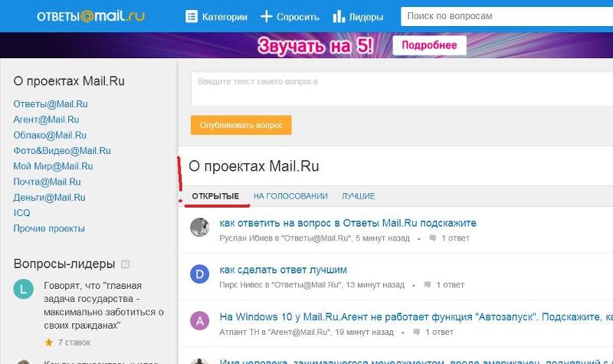Screen dimensions: 613x364
Task: Click 'Пирс Нивес' author name
Action: tap(241, 284)
